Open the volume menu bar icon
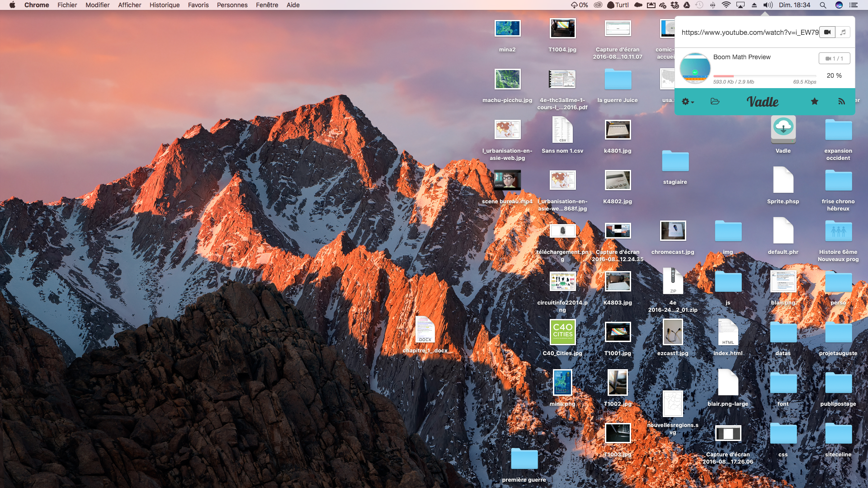868x488 pixels. (768, 5)
